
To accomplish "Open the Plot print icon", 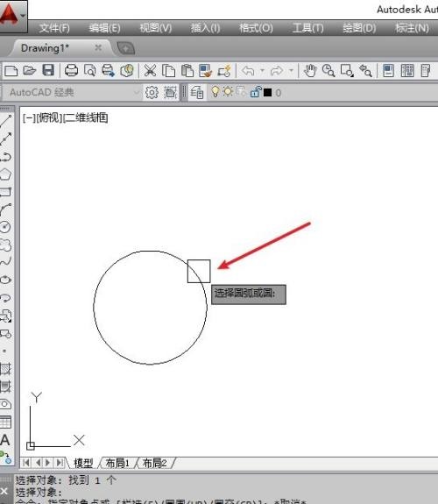I will (x=71, y=70).
